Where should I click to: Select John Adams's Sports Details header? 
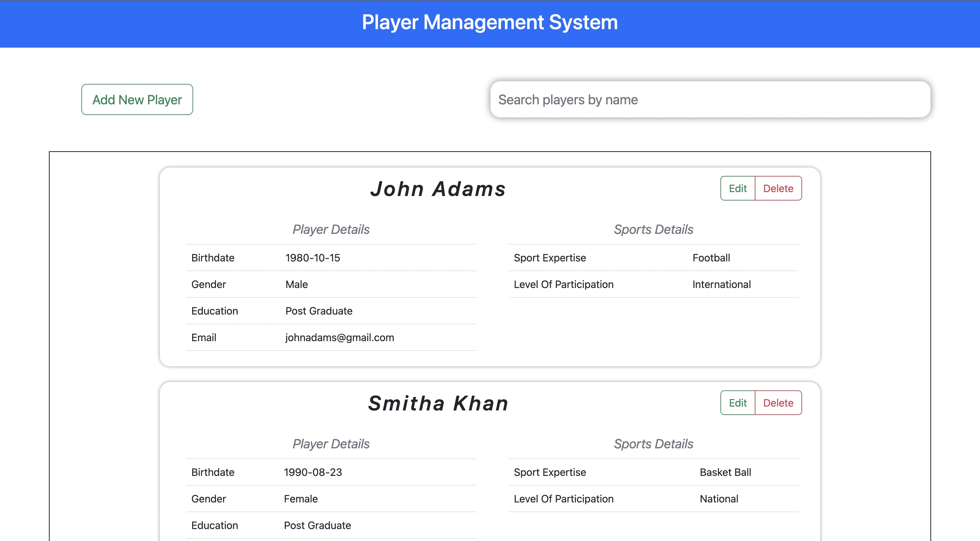(653, 229)
